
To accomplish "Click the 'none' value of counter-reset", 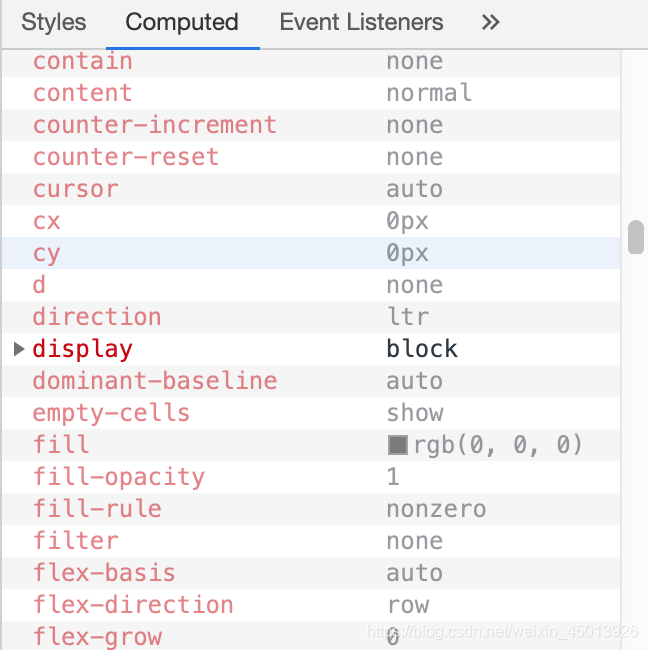I will (x=415, y=157).
